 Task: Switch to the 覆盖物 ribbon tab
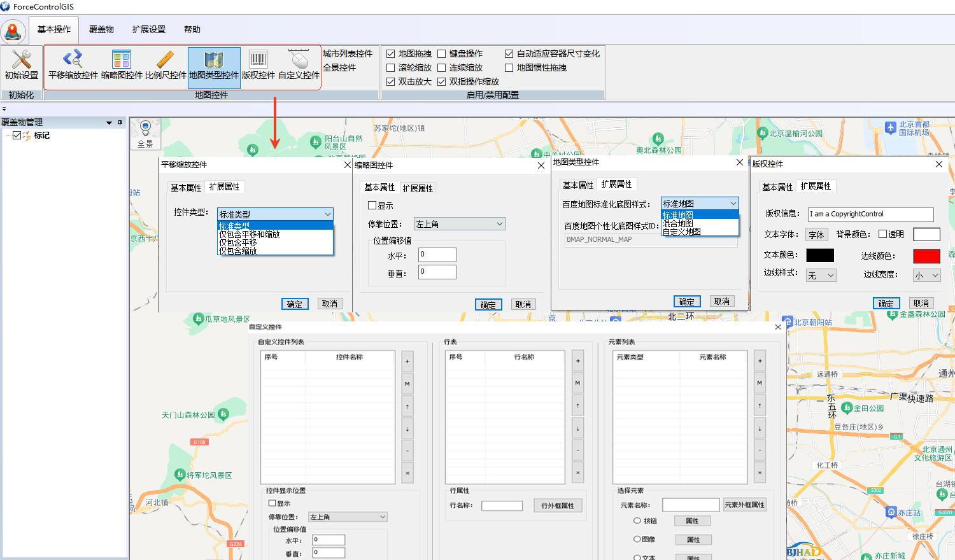(101, 29)
